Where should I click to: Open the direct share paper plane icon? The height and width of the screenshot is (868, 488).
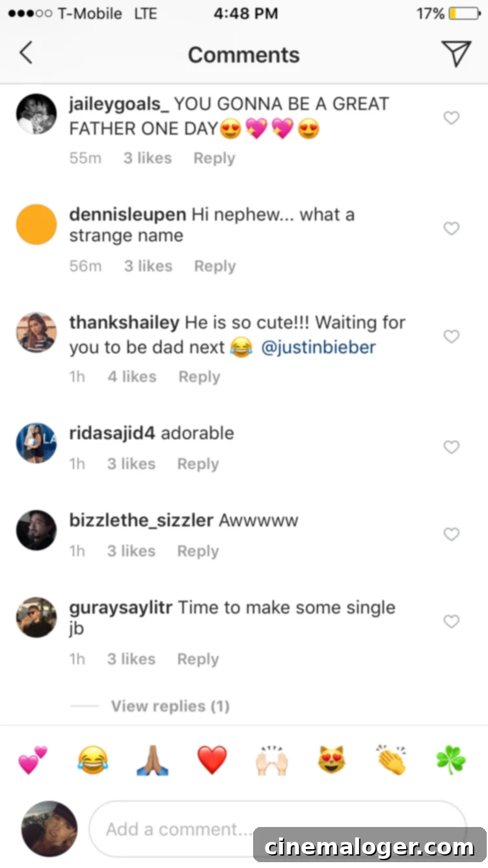click(457, 54)
